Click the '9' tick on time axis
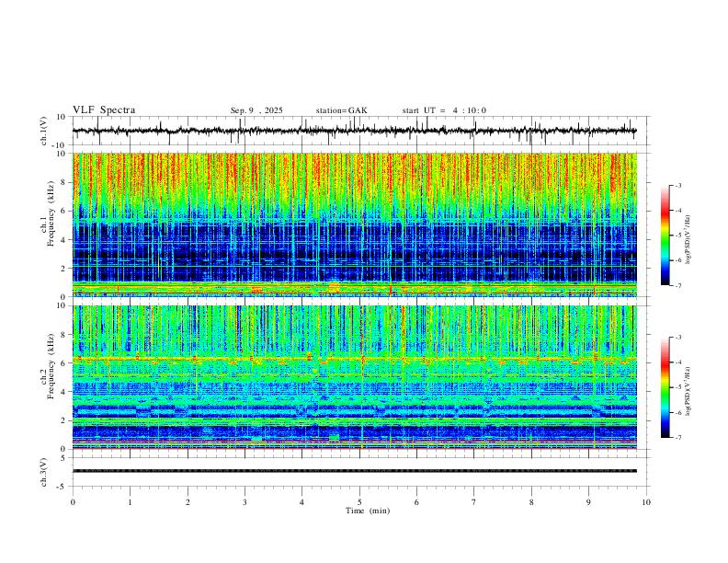Screen dimensions: 728x563 (x=588, y=502)
